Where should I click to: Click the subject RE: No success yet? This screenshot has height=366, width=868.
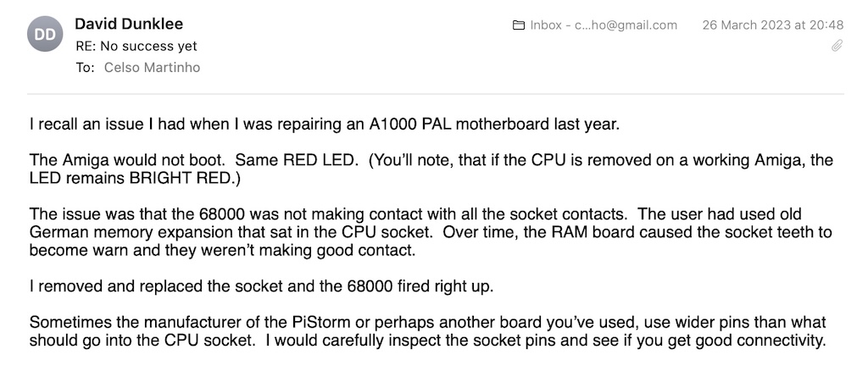136,47
